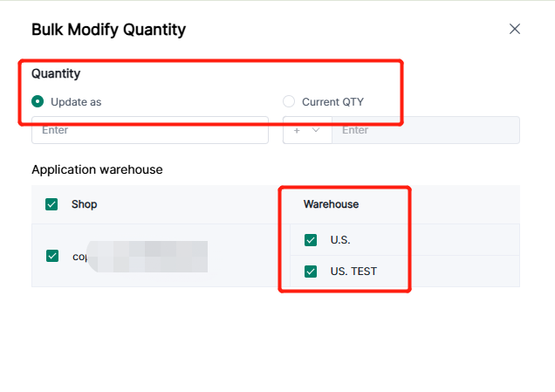
Task: Close the Bulk Modify Quantity dialog
Action: point(515,29)
